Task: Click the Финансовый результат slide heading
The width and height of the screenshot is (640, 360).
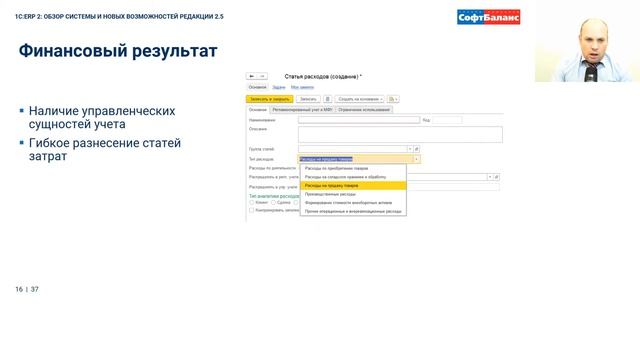Action: click(x=118, y=51)
